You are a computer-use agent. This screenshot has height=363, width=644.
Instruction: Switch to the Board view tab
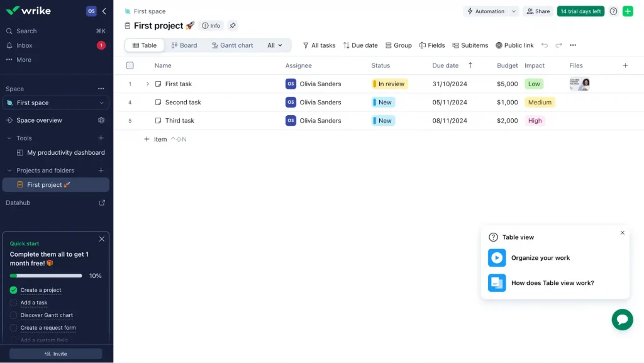coord(184,45)
